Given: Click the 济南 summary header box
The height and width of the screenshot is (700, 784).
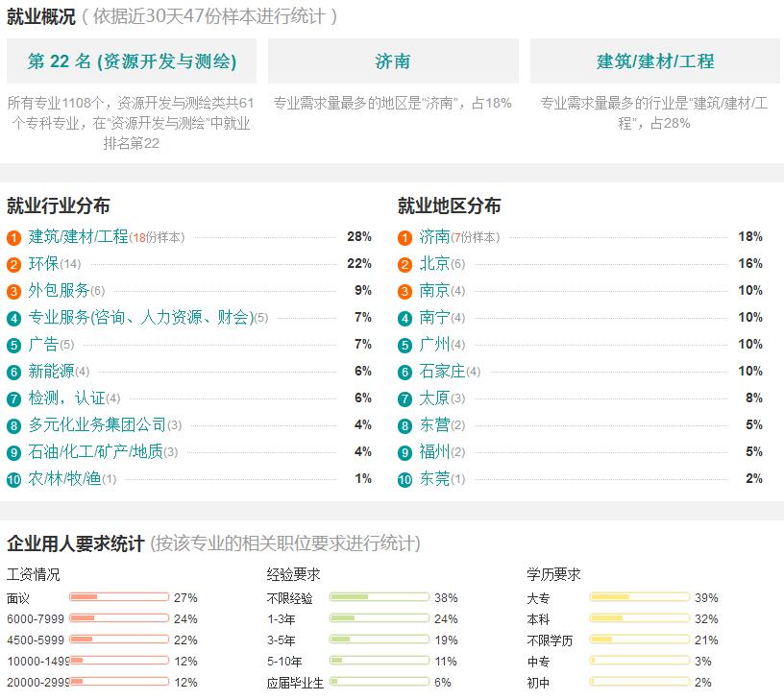Looking at the screenshot, I should 393,61.
